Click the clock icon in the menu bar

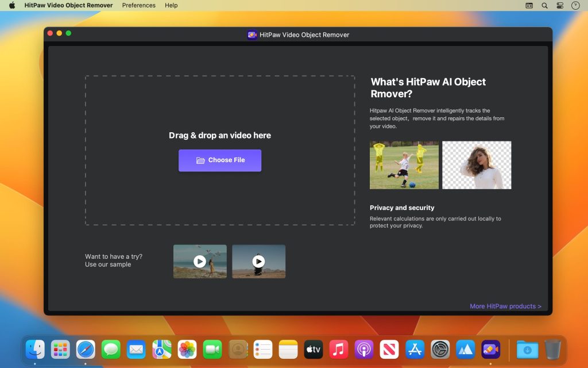coord(574,5)
